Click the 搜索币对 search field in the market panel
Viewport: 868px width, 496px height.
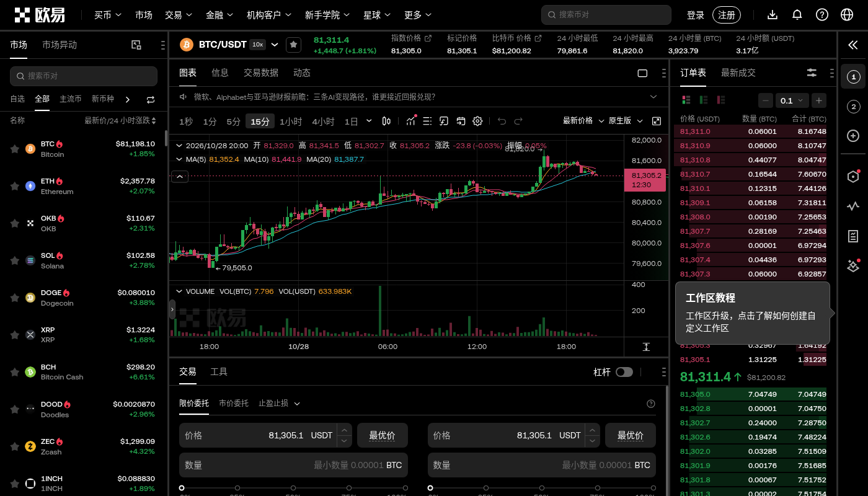click(x=84, y=76)
